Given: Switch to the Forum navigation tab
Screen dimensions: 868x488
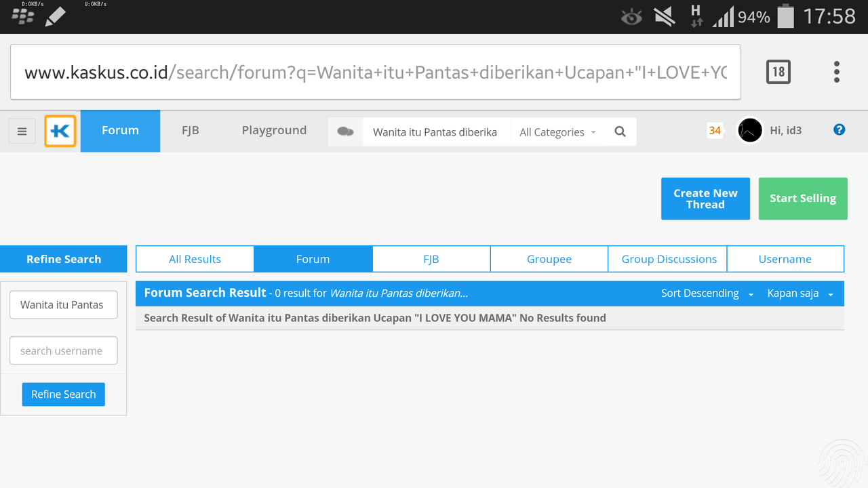Looking at the screenshot, I should coord(120,131).
